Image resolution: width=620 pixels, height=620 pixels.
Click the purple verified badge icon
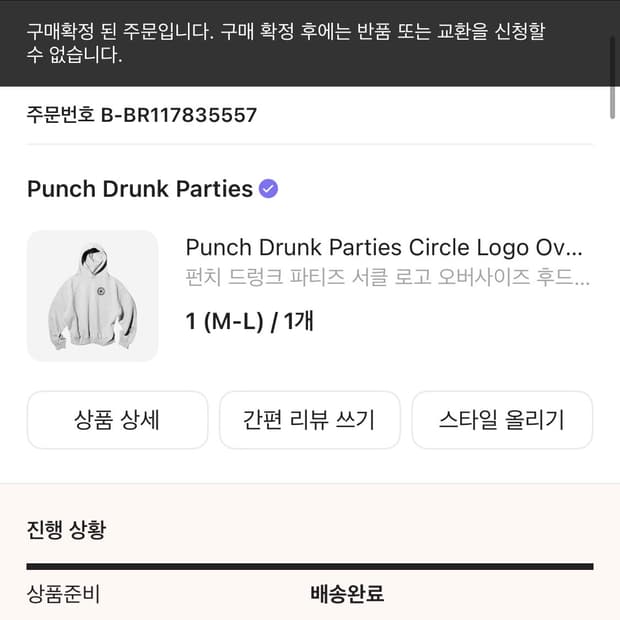point(268,188)
